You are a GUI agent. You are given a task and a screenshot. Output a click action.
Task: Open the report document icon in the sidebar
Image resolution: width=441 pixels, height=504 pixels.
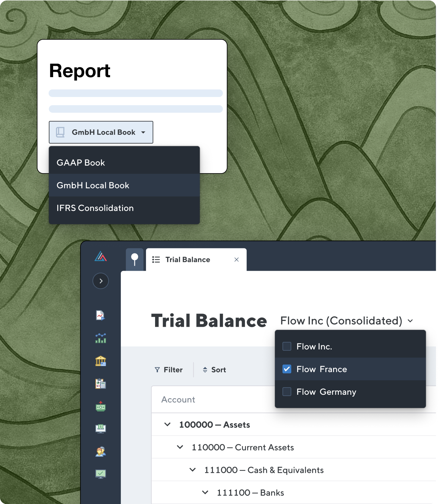(x=100, y=315)
